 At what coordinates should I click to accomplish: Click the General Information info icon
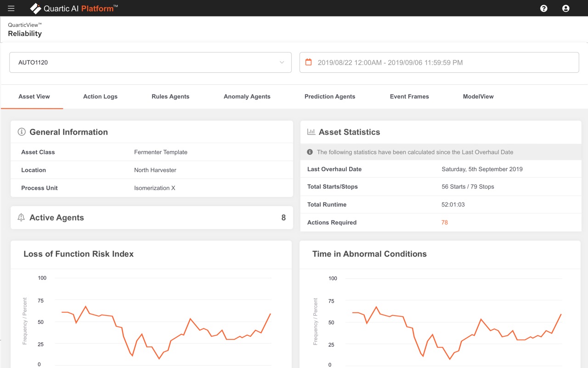[22, 132]
